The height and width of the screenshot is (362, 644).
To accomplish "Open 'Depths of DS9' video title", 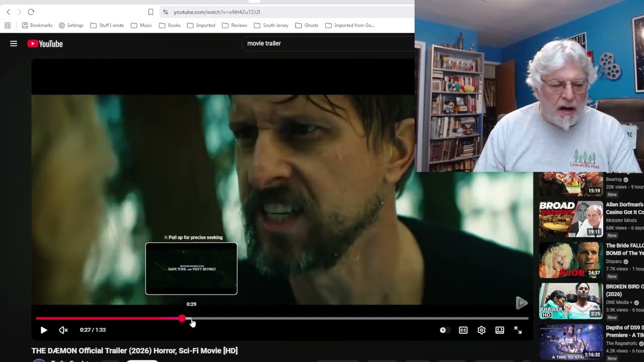I will coord(625,331).
